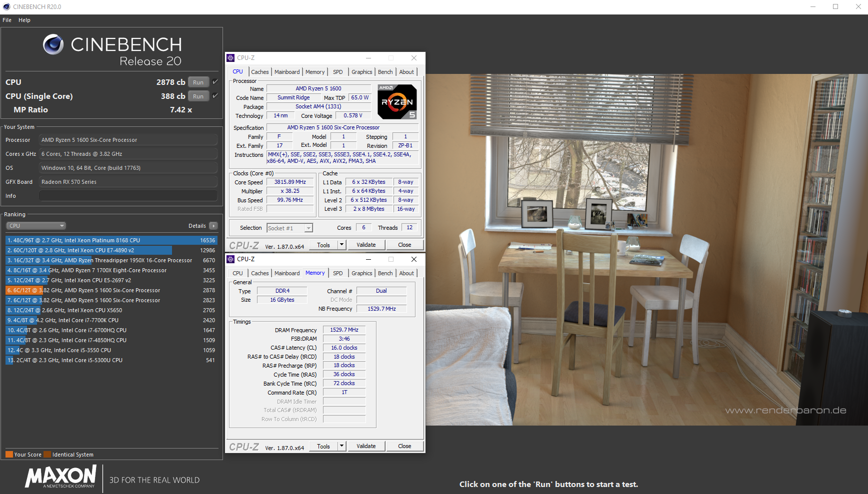
Task: Open Bench tab in lower CPU-Z
Action: click(385, 273)
